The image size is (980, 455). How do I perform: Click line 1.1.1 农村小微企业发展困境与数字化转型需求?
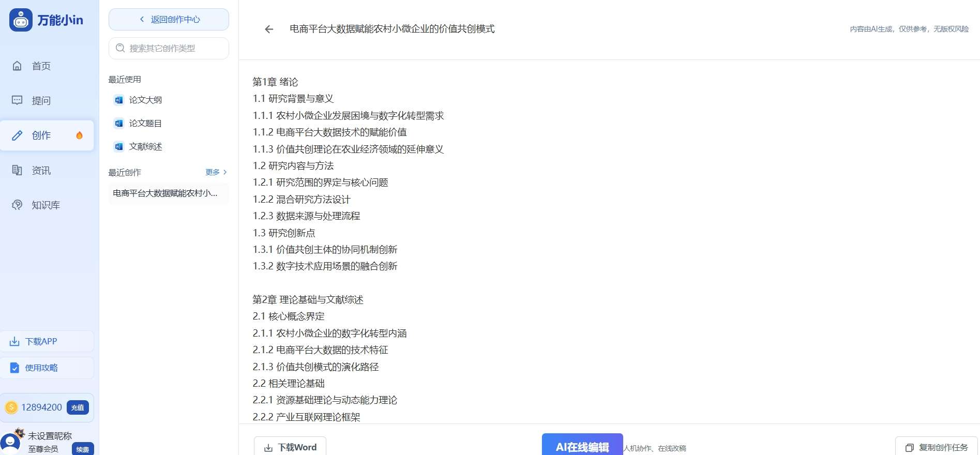click(349, 115)
